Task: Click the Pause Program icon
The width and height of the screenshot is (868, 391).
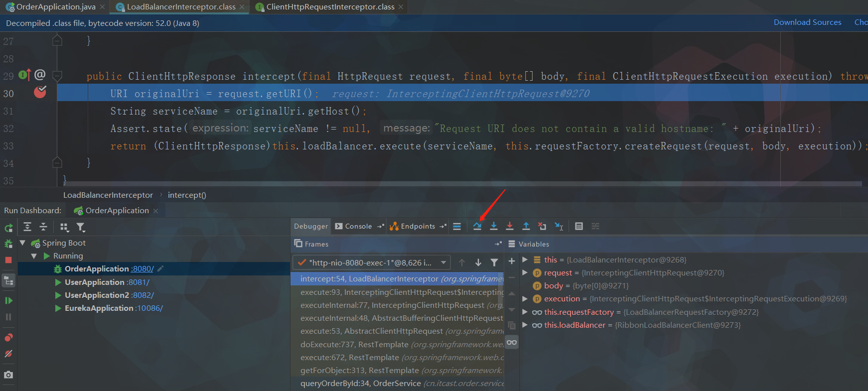Action: tap(8, 317)
